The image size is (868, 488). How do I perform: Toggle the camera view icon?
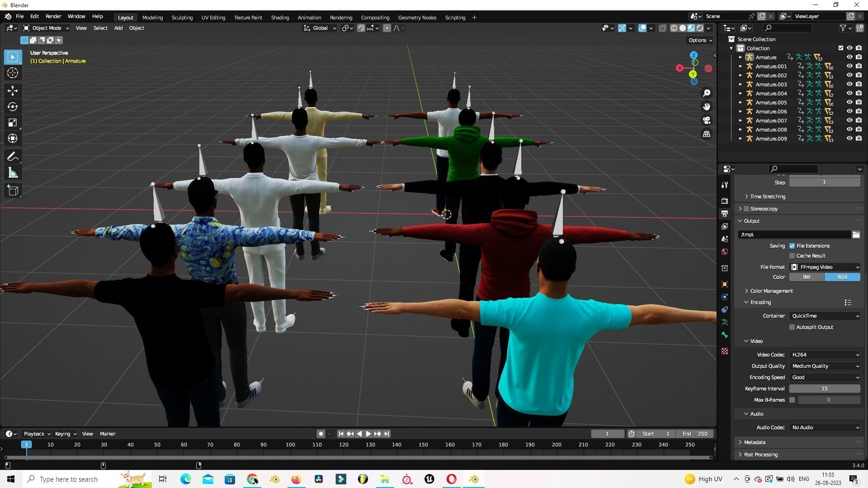(707, 120)
